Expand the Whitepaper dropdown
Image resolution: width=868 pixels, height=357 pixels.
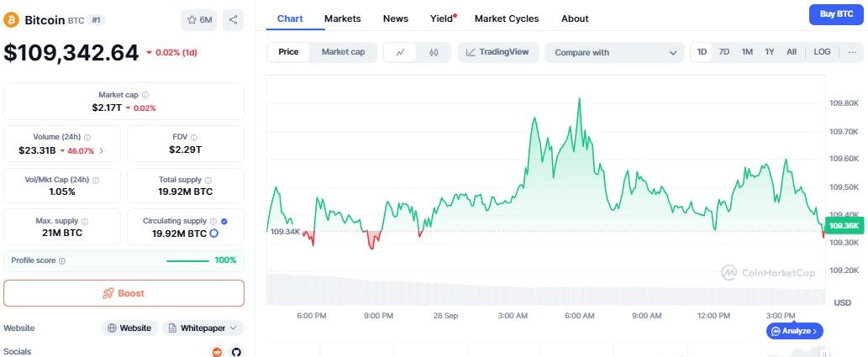pos(203,328)
